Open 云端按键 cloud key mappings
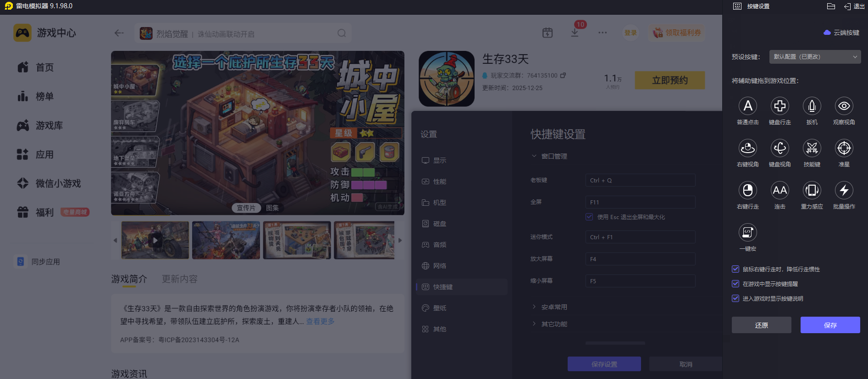868x379 pixels. pos(841,33)
